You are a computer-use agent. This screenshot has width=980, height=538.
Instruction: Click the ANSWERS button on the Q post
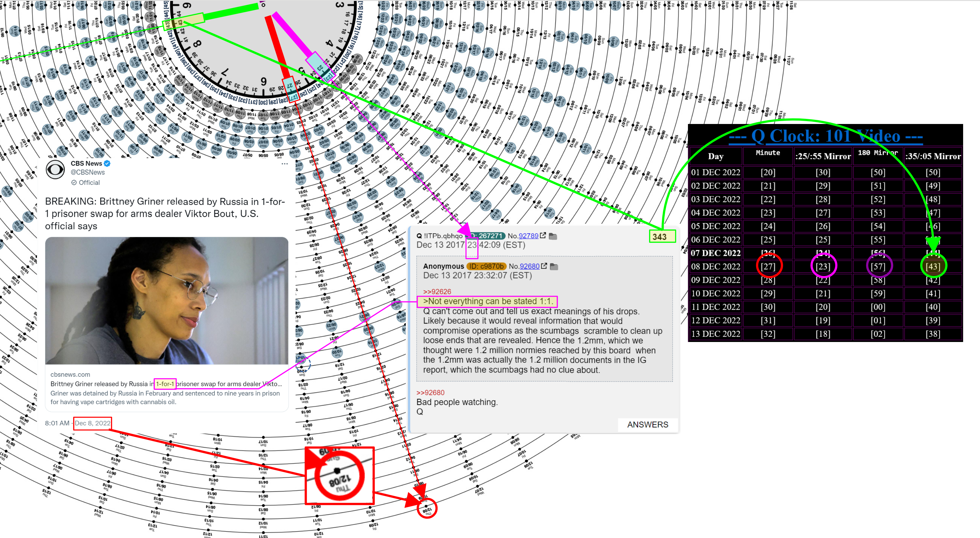(647, 425)
